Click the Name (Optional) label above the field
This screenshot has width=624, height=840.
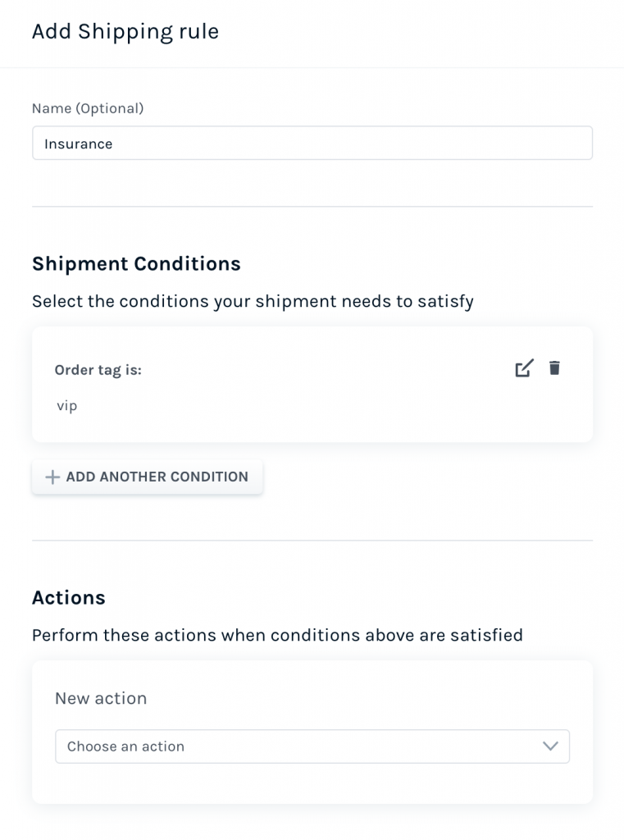88,107
